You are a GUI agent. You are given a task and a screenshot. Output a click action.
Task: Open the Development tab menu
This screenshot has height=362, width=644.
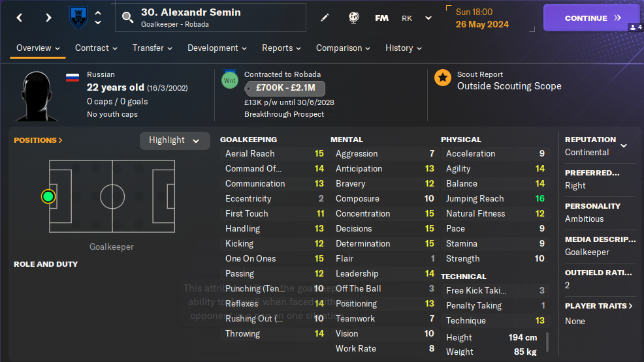pyautogui.click(x=217, y=48)
